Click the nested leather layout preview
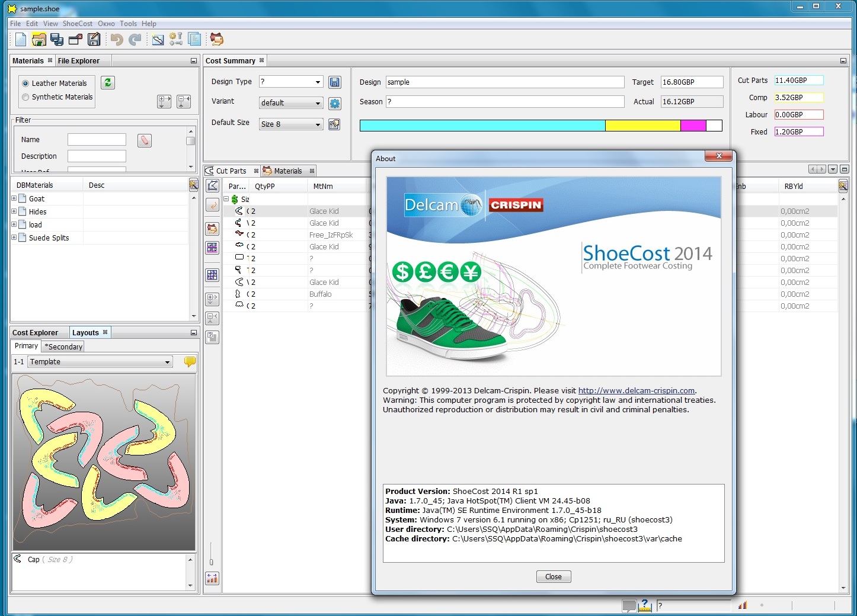The height and width of the screenshot is (616, 857). [x=104, y=463]
